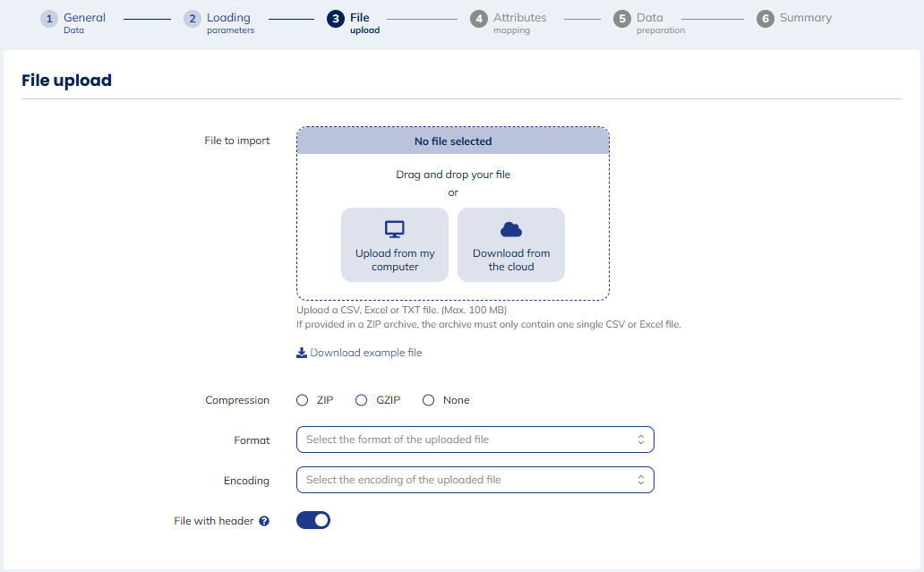Screen dimensions: 924x572
Task: Expand the Encoding selector using its arrows
Action: tap(641, 480)
